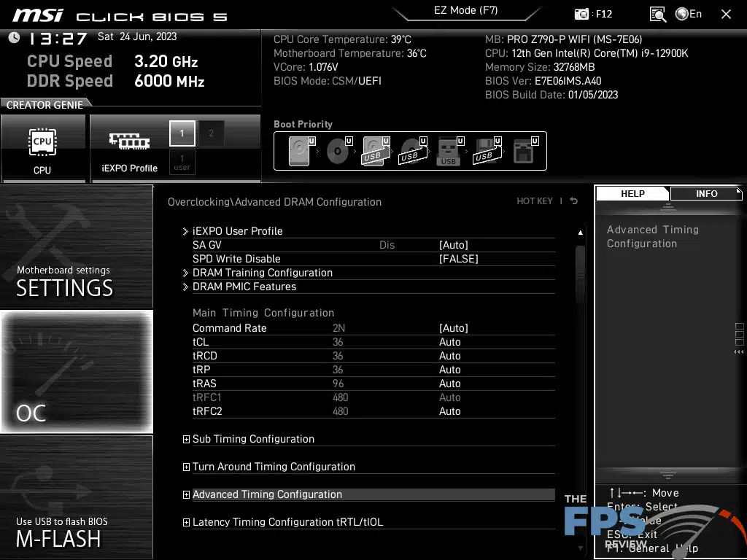The width and height of the screenshot is (747, 560).
Task: Open the Motherboard SETTINGS section
Action: pos(76,246)
